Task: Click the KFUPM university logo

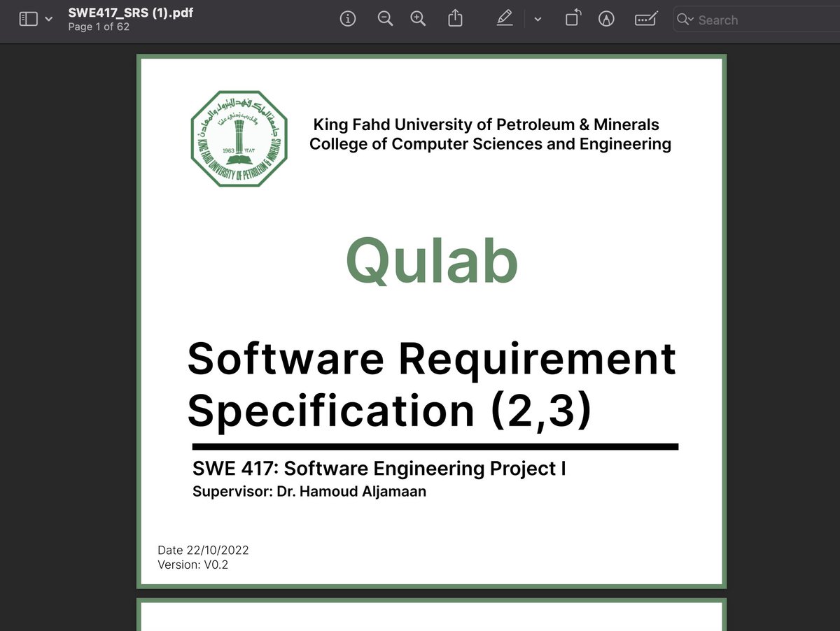Action: tap(239, 139)
